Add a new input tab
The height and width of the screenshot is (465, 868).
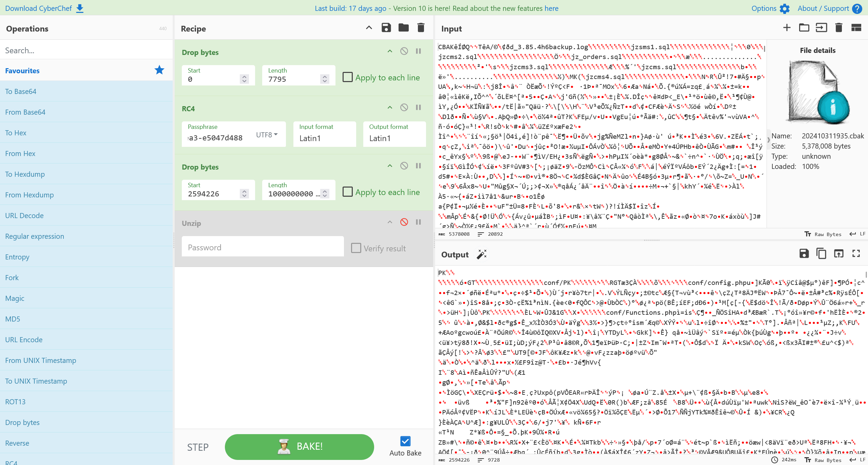pos(787,28)
